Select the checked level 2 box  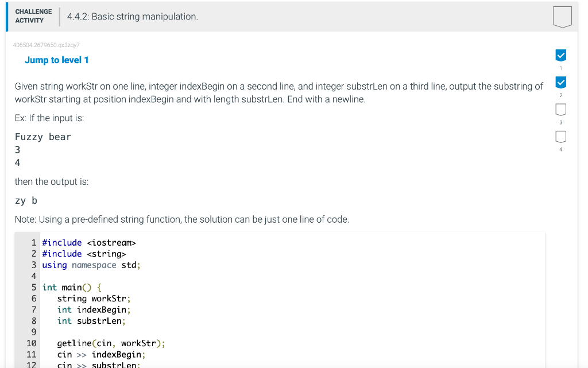pyautogui.click(x=561, y=82)
